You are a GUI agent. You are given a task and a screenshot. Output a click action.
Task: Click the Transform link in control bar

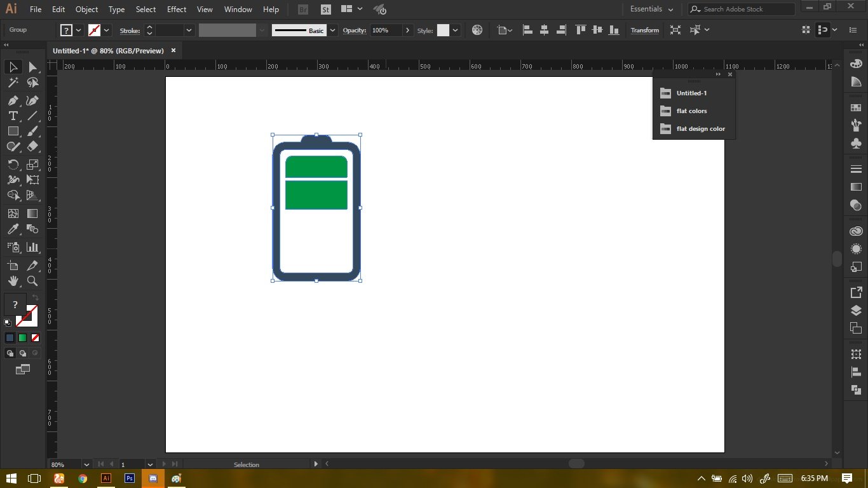tap(644, 30)
